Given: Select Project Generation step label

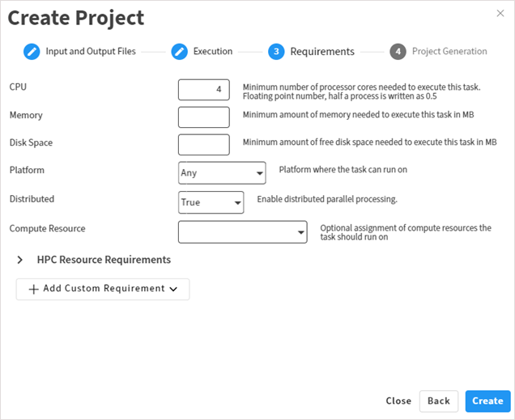Looking at the screenshot, I should click(449, 52).
